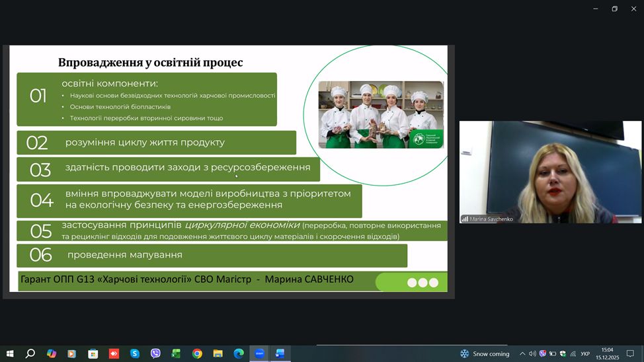Open Microsoft Excel from the taskbar
Screen dimensions: 644x362
pos(176,354)
